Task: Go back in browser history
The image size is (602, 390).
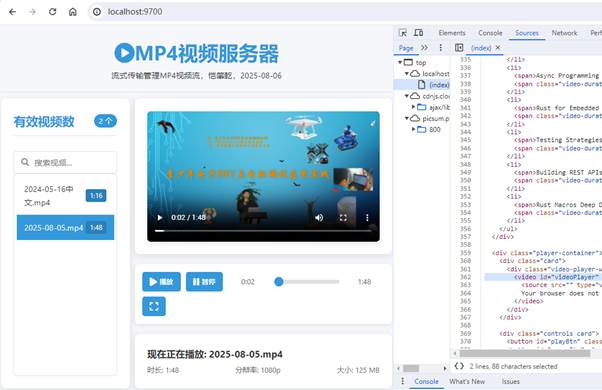Action: (x=12, y=12)
